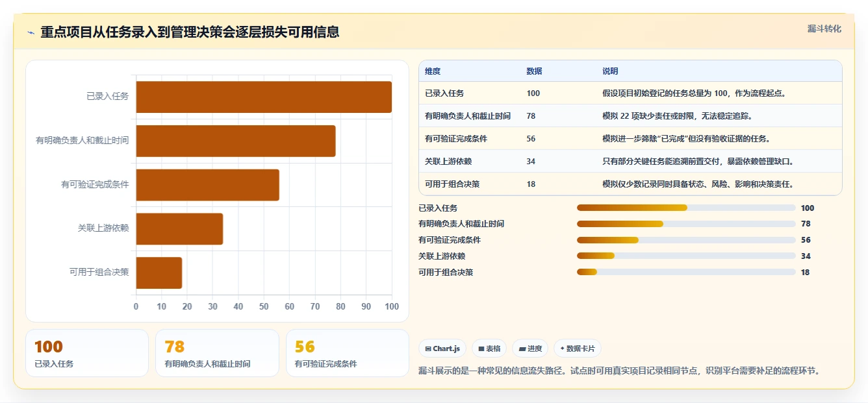Click progress list value 100
Image resolution: width=868 pixels, height=403 pixels.
808,208
